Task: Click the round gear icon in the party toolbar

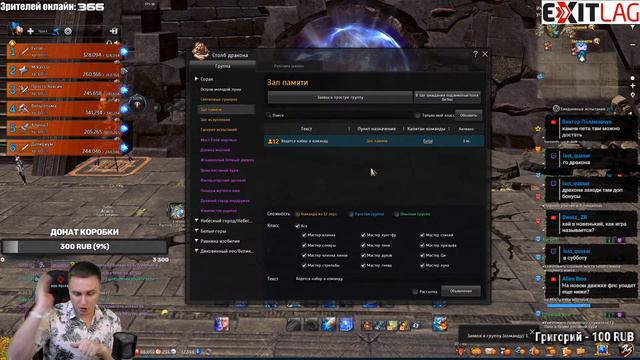Action: click(68, 31)
